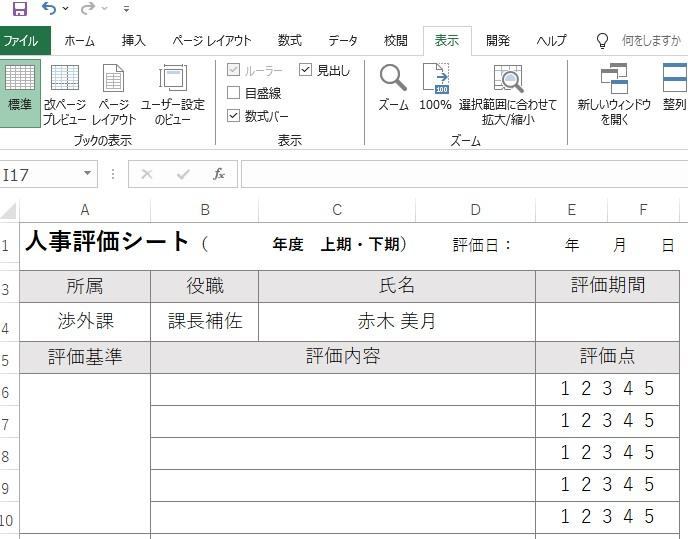Click the Undo arrow icon
This screenshot has height=539, width=688.
point(49,8)
